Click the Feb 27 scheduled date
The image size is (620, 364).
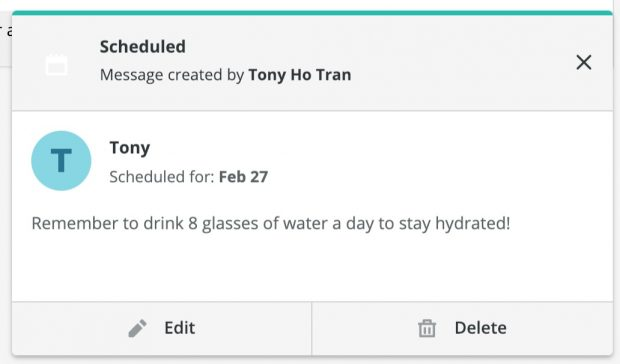pos(244,177)
